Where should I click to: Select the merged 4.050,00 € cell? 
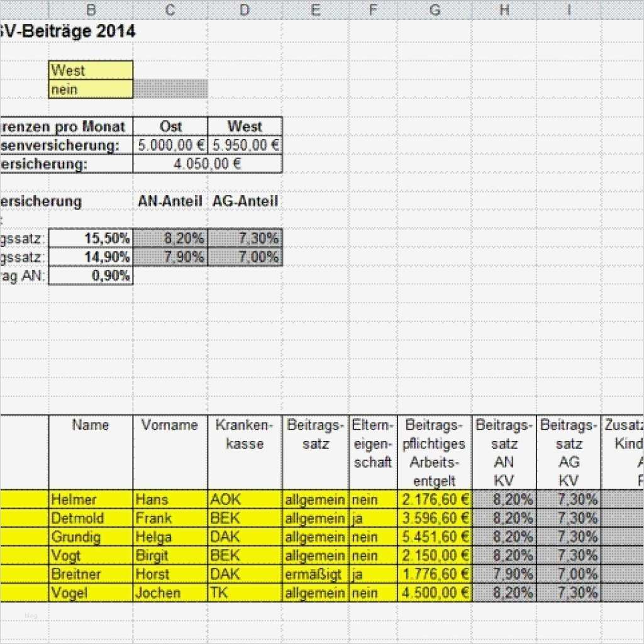pyautogui.click(x=208, y=164)
